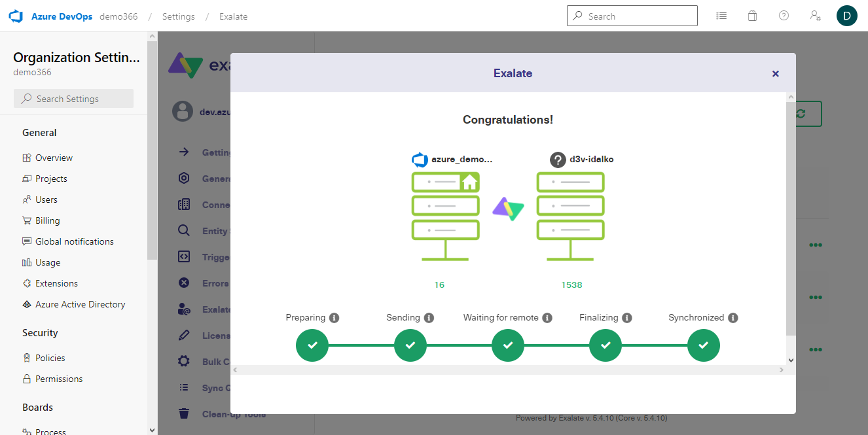Click the info icon beside Waiting for remote

click(x=547, y=318)
